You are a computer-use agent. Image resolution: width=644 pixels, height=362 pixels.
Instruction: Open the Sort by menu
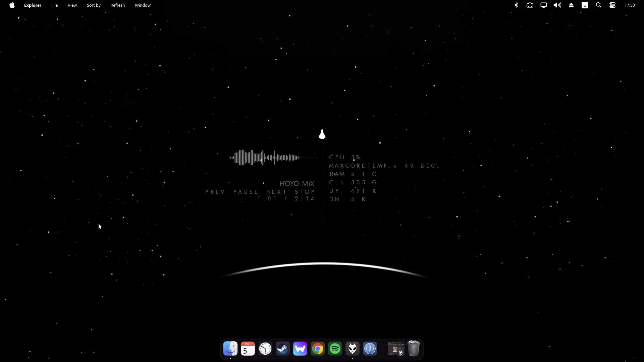(94, 5)
